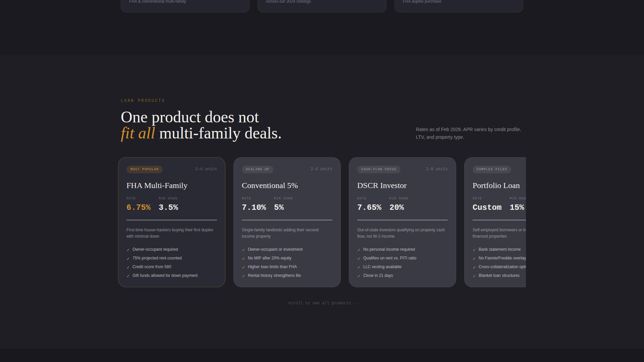Click the 'FHA Multi-Family' card title

click(157, 185)
